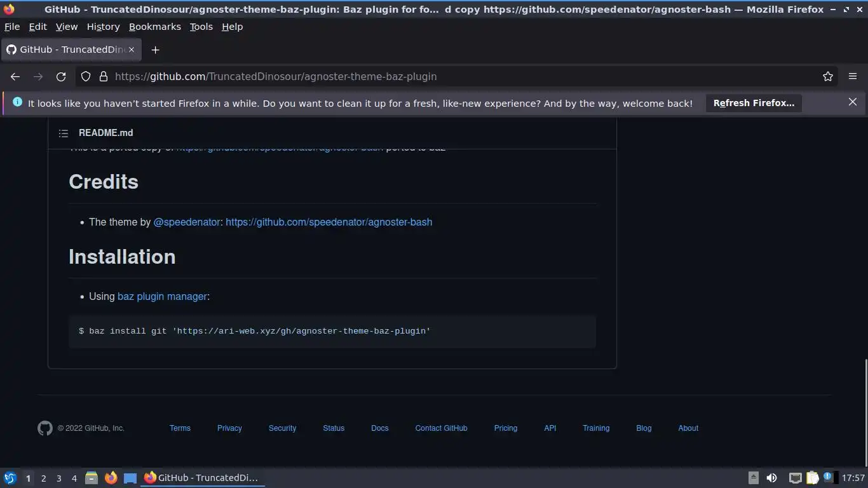
Task: Close the GitHub TruncatedDinosaur tab
Action: (x=132, y=50)
